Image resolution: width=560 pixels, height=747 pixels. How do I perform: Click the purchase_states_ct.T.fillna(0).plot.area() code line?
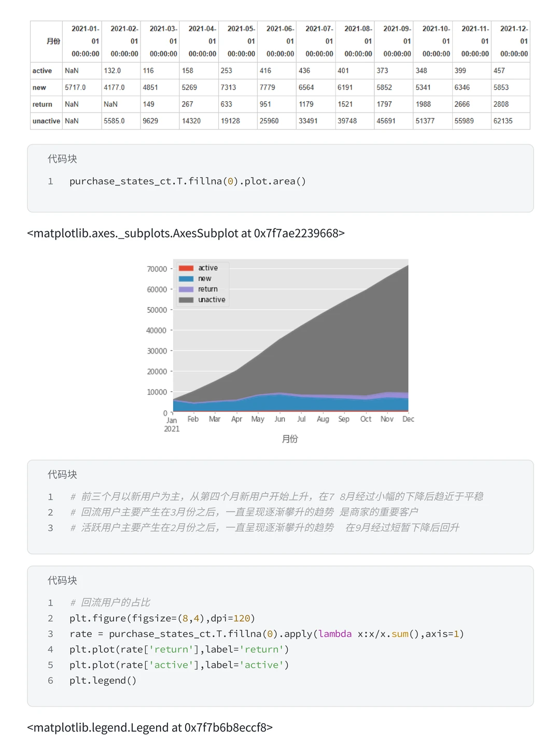pyautogui.click(x=188, y=181)
